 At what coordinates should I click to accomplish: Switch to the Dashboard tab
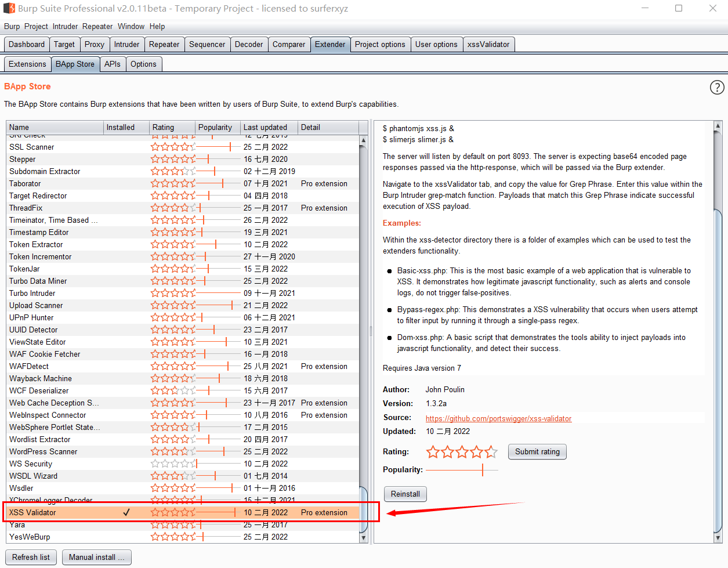[27, 44]
